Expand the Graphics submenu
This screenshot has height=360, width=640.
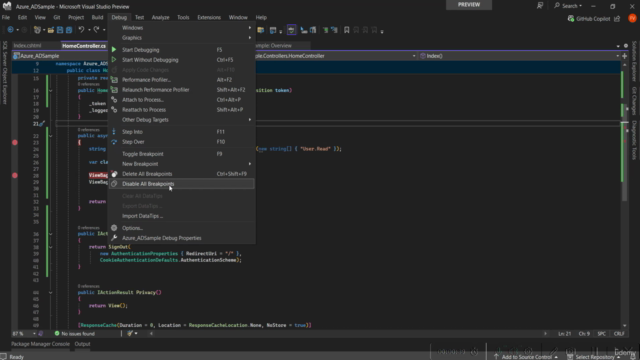point(182,38)
